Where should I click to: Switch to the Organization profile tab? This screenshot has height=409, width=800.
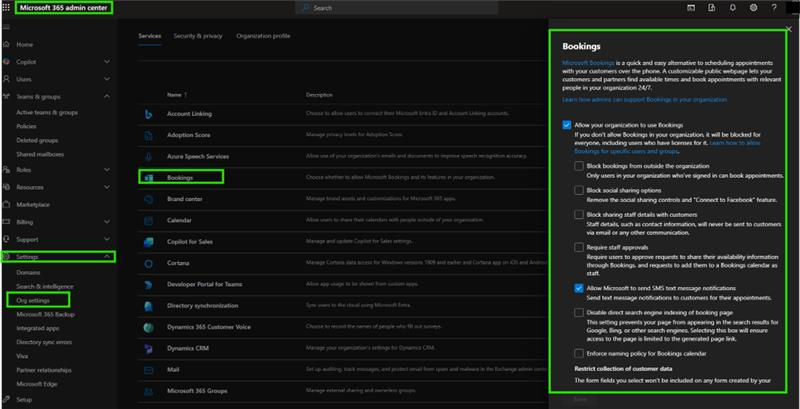[263, 36]
